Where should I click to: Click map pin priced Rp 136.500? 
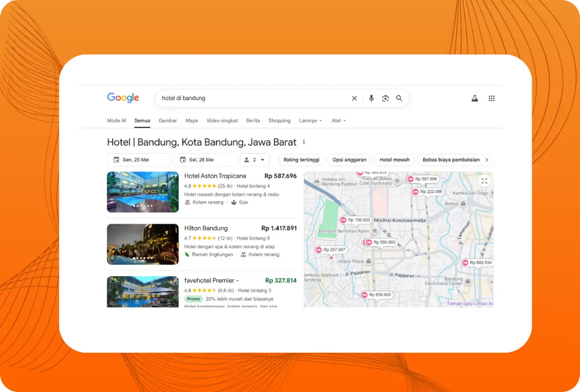(355, 220)
